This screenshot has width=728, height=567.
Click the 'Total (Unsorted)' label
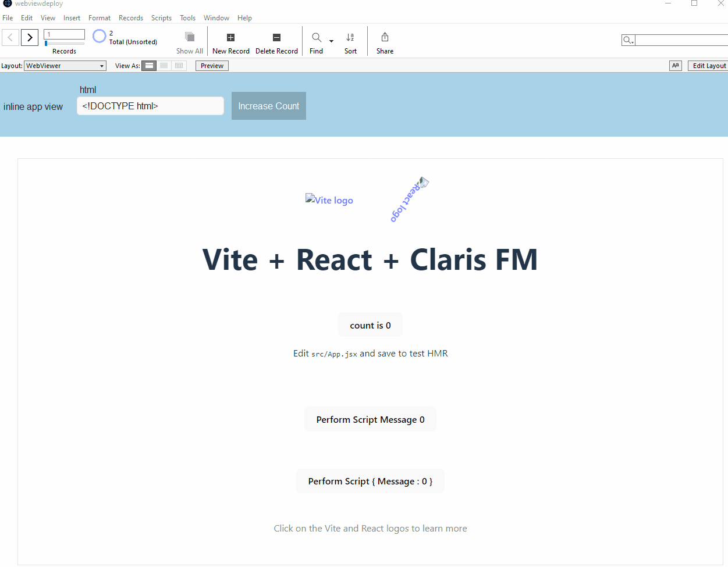pos(133,42)
